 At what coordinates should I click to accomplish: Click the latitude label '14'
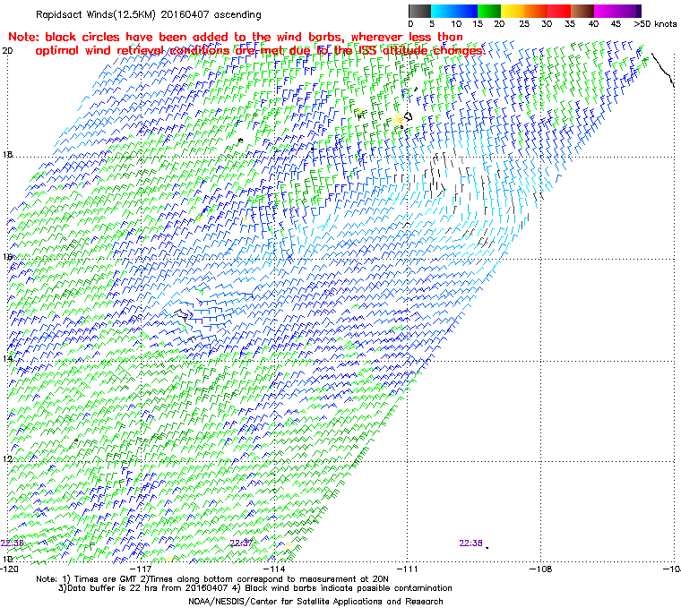pyautogui.click(x=7, y=358)
